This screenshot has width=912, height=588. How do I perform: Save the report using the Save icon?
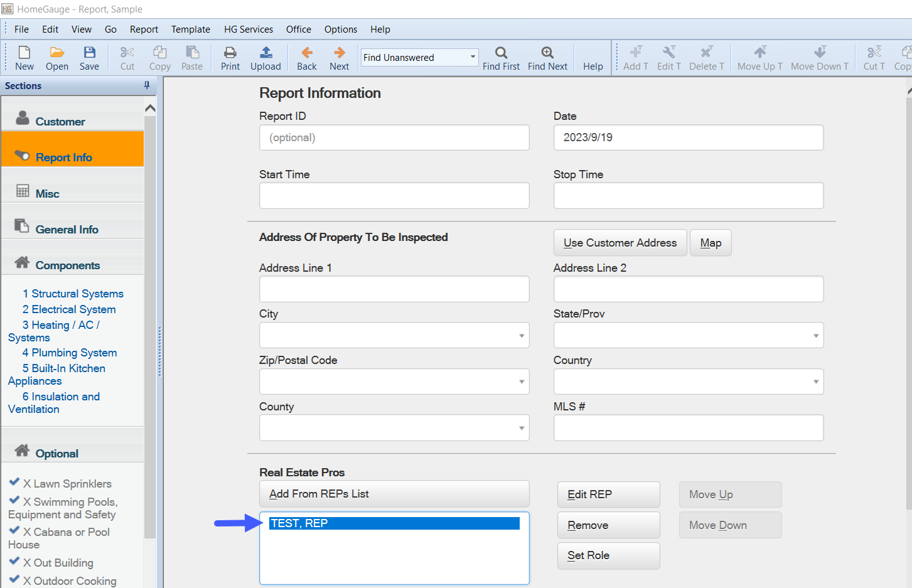(89, 53)
